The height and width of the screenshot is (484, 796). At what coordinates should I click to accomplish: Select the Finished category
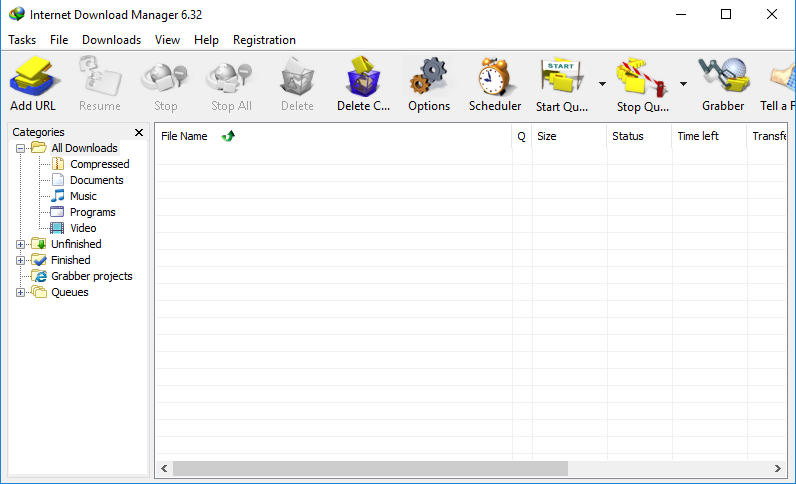[x=71, y=260]
